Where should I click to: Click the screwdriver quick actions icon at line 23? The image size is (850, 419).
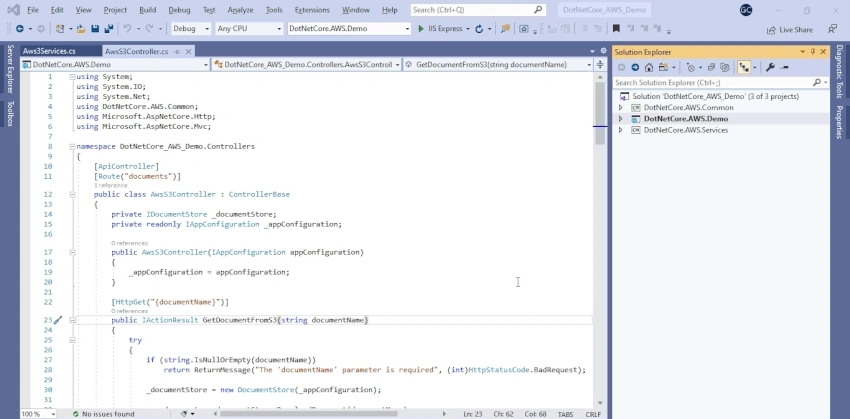point(58,320)
